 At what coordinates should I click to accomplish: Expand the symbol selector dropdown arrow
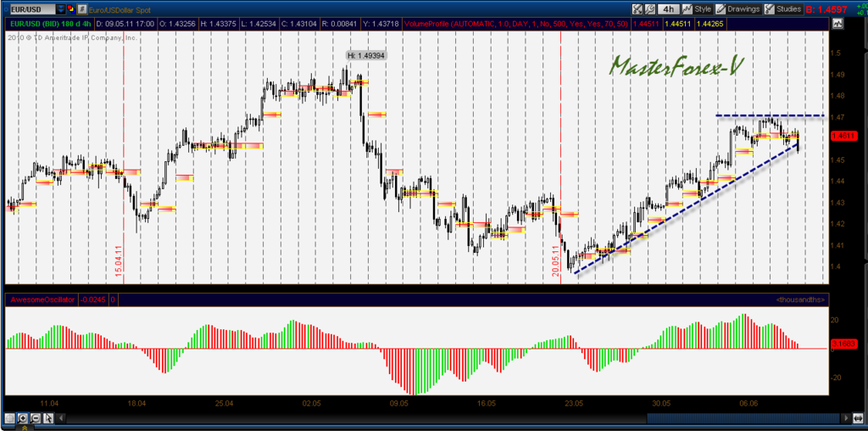pyautogui.click(x=61, y=9)
